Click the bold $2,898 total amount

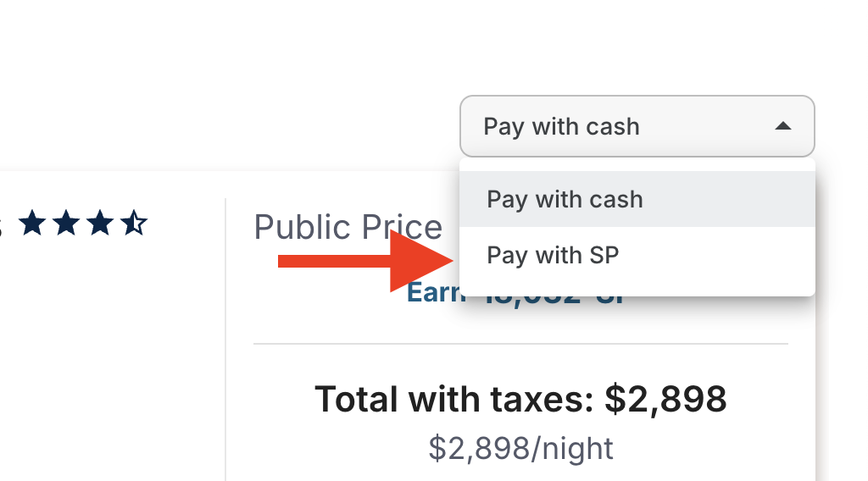tap(665, 399)
